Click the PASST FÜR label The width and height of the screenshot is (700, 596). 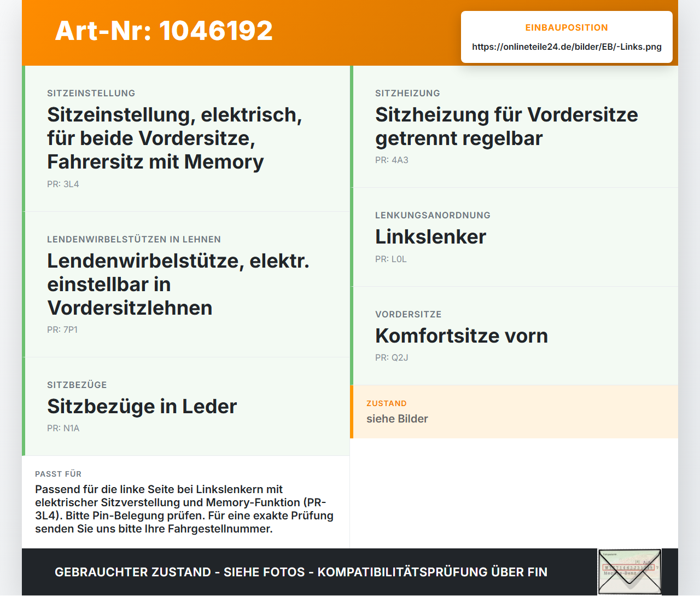pos(58,474)
